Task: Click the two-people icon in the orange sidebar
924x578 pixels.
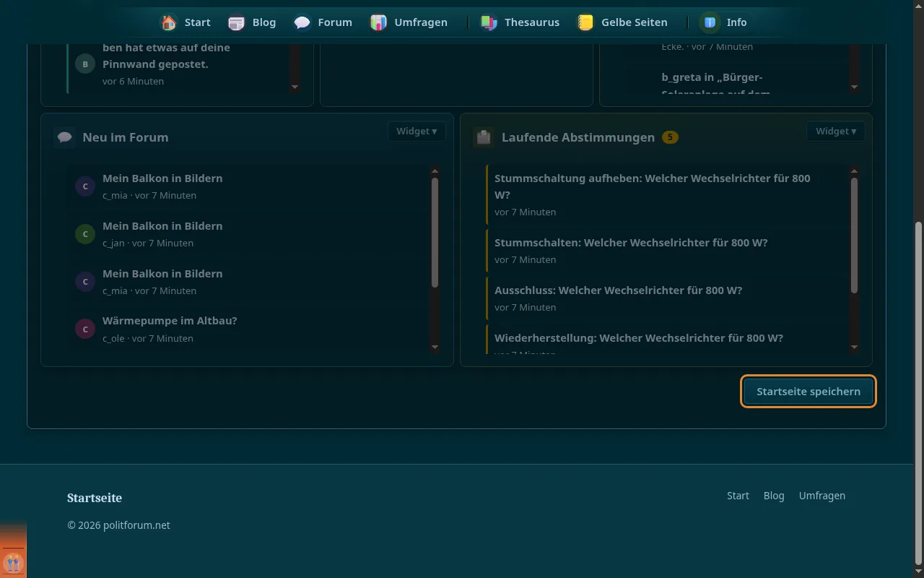Action: pos(13,563)
